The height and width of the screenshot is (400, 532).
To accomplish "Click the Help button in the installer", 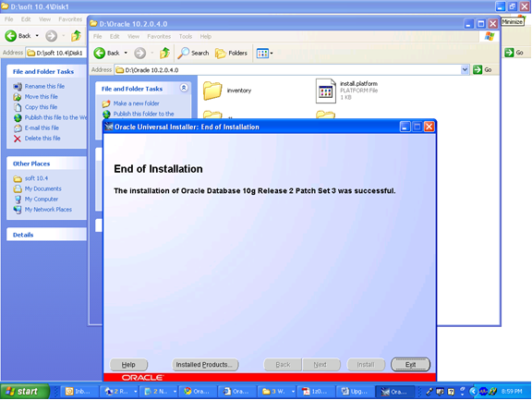I will pos(128,364).
